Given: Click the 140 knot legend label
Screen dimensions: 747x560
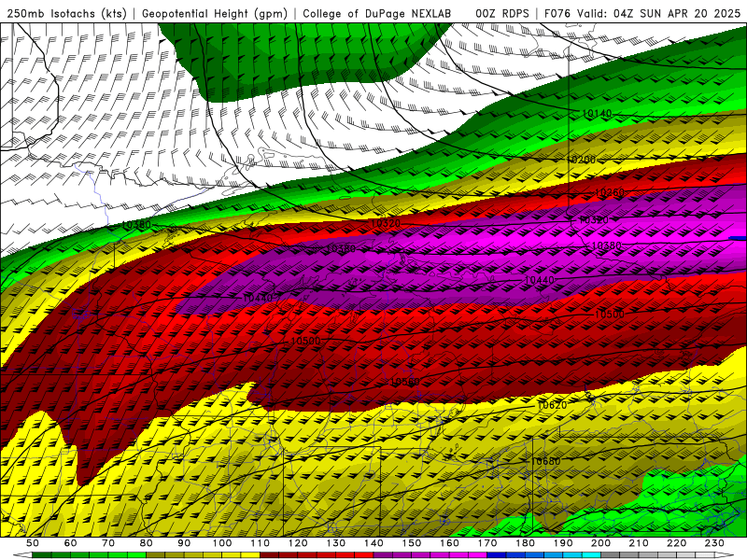Looking at the screenshot, I should [374, 543].
